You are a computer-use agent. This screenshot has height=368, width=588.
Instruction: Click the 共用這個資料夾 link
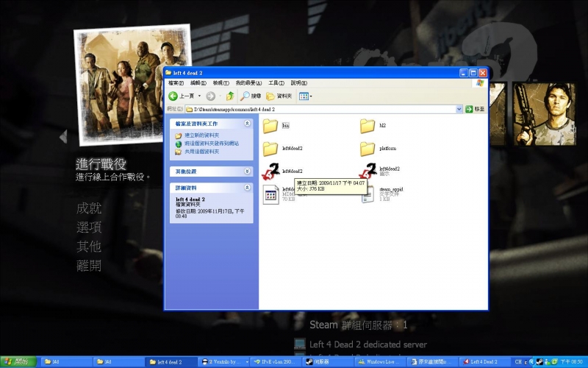coord(201,152)
